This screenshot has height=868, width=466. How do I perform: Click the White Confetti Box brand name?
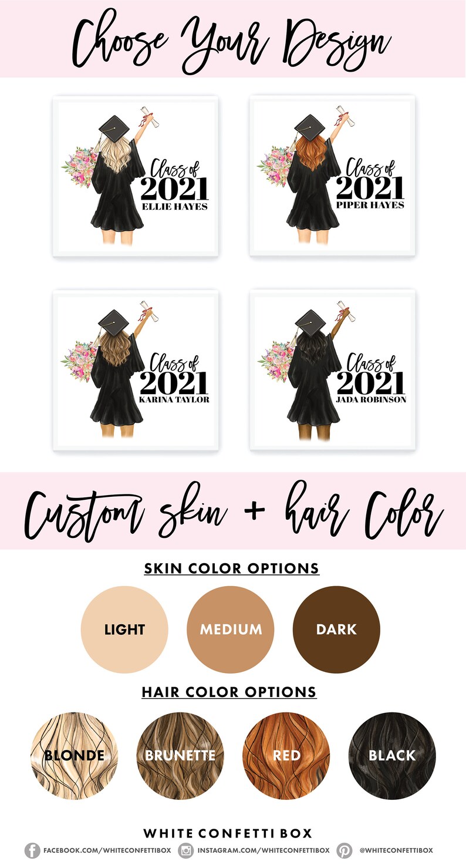click(x=228, y=833)
